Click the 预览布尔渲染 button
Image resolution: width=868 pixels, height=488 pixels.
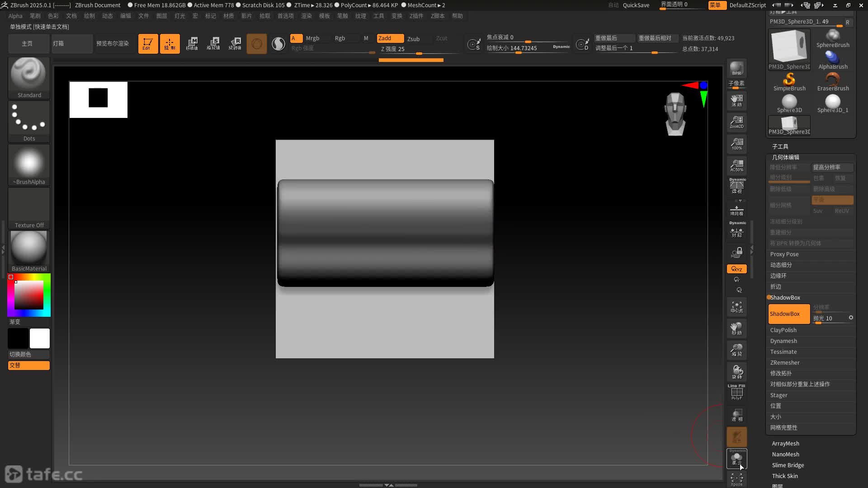113,44
